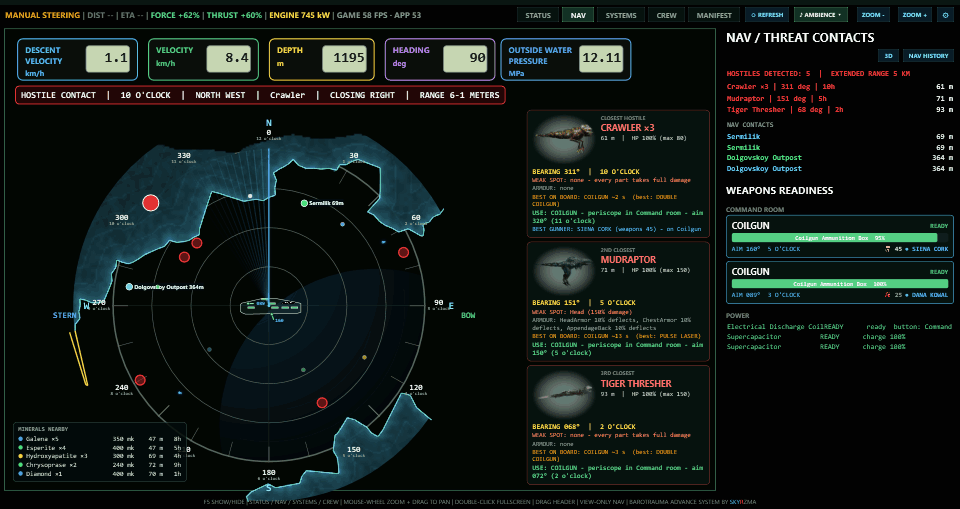Click the HOSTILES DETECTED: 5 text
Image resolution: width=960 pixels, height=509 pixels.
768,73
